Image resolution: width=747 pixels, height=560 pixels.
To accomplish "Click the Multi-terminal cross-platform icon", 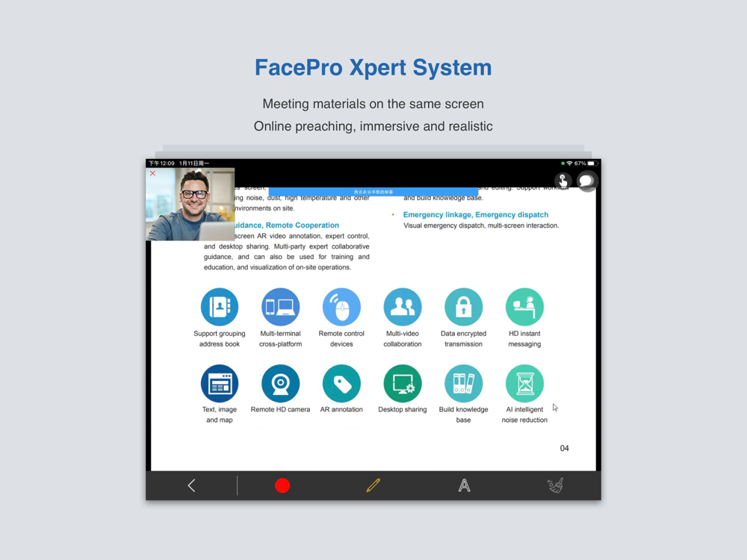I will click(x=281, y=307).
